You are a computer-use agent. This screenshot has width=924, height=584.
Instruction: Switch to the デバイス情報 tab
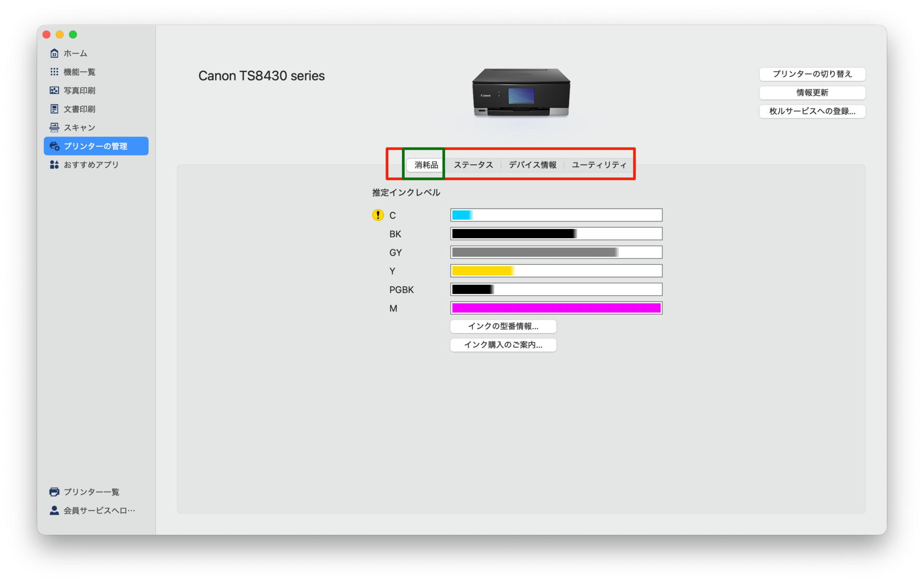[x=532, y=165]
